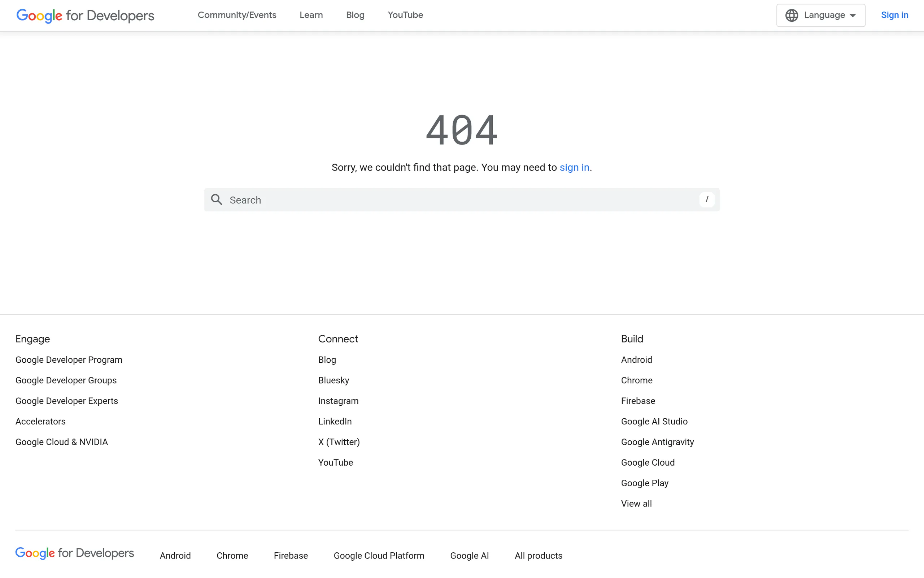Image resolution: width=924 pixels, height=578 pixels.
Task: Open Google Cloud & NVIDIA link
Action: point(61,442)
